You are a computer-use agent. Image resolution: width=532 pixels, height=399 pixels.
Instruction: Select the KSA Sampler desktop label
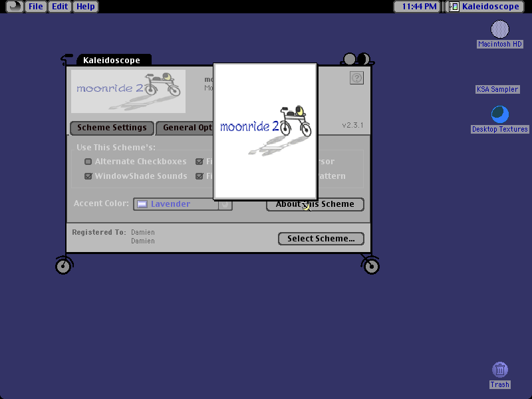coord(497,89)
